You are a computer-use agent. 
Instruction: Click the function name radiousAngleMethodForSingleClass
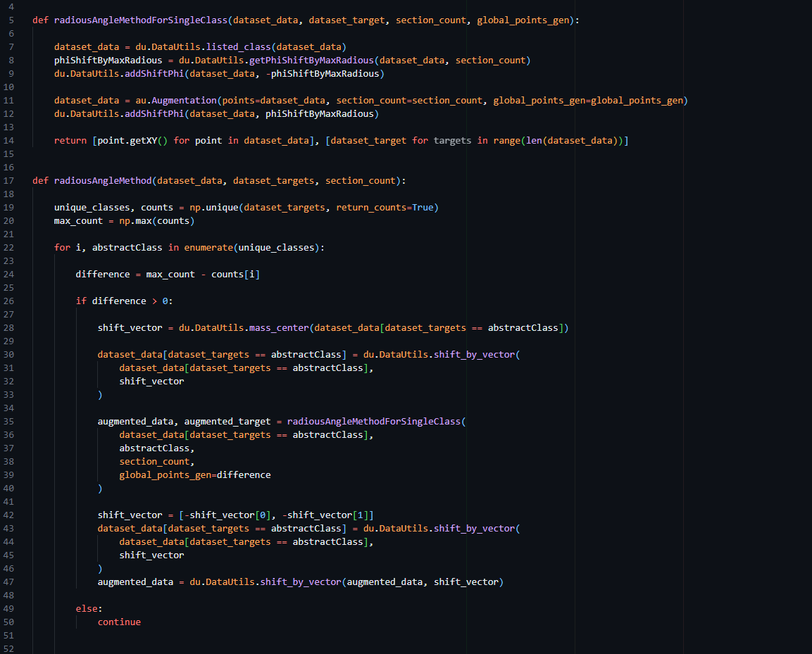coord(141,20)
